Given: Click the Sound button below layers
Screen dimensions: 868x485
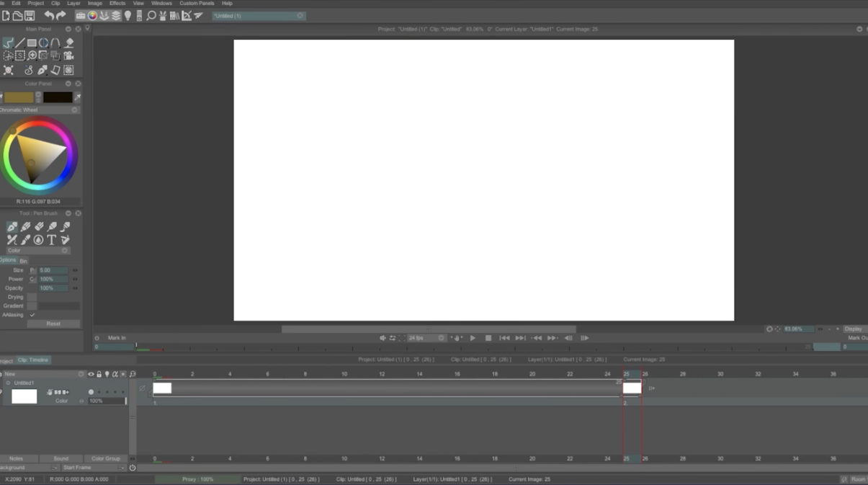Looking at the screenshot, I should point(61,458).
